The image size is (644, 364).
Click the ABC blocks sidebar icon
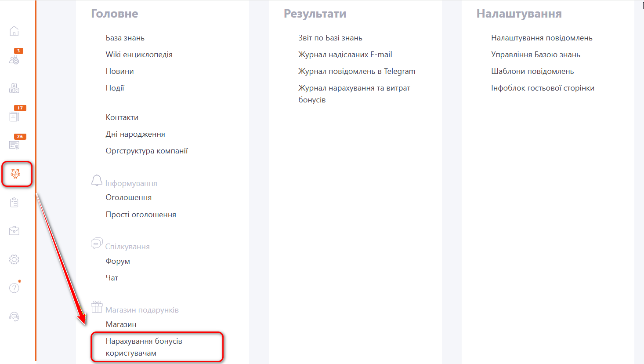[14, 88]
